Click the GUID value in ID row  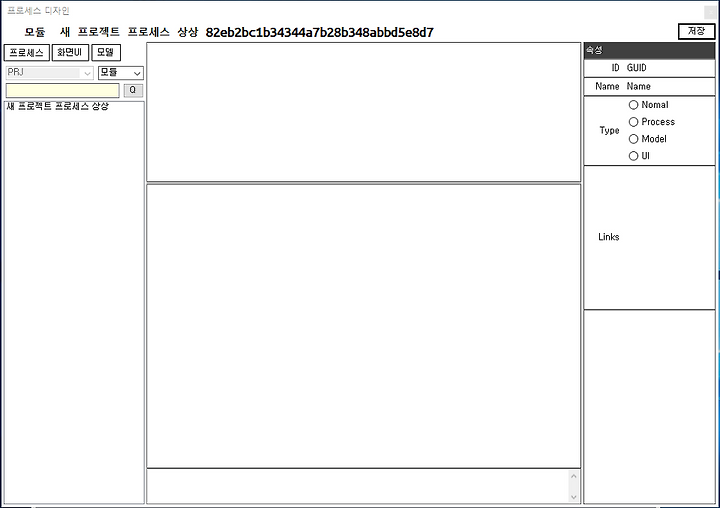[636, 68]
